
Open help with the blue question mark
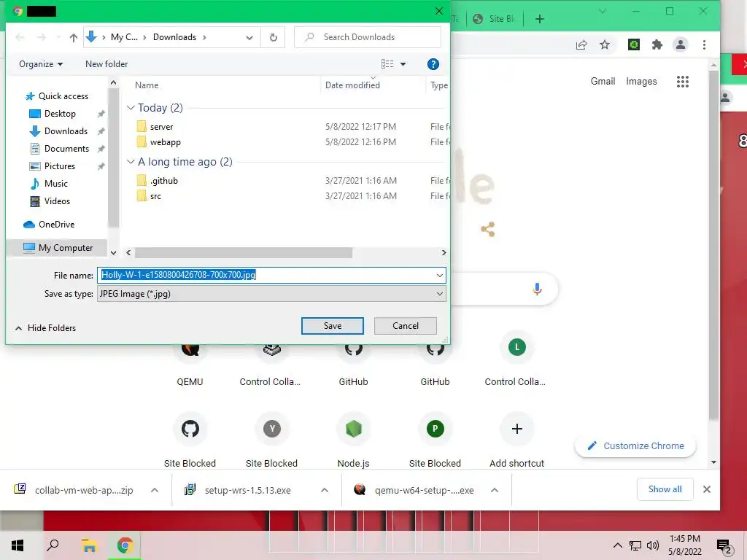click(x=433, y=64)
